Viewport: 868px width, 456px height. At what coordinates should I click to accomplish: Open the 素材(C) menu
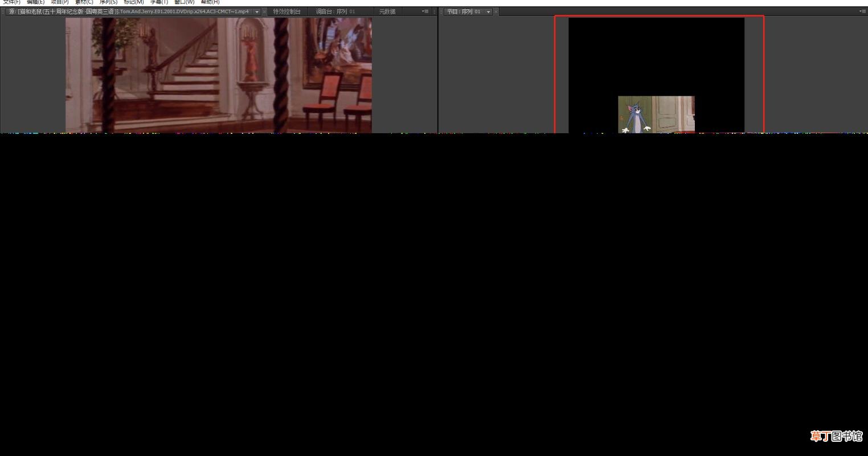coord(84,2)
